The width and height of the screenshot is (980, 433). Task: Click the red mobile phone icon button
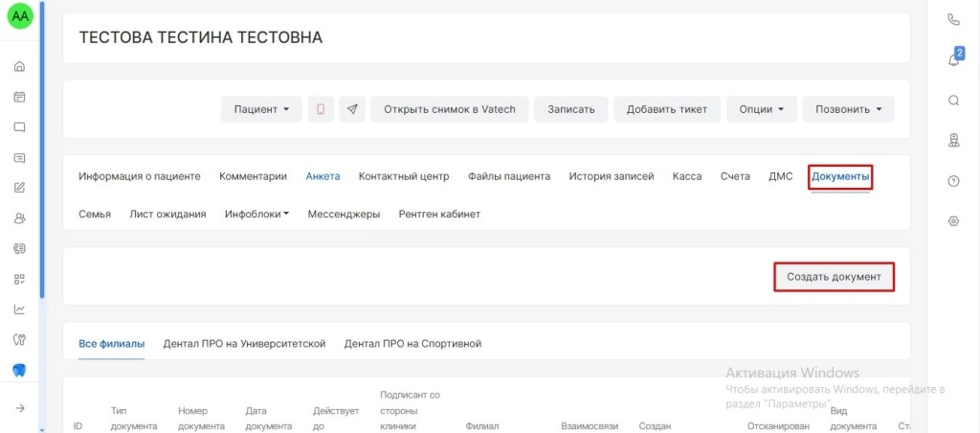(321, 109)
